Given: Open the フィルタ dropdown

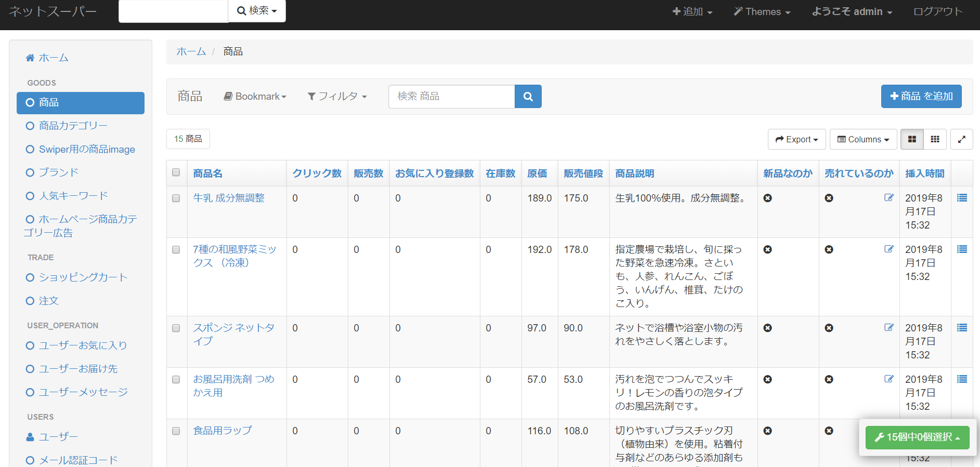Looking at the screenshot, I should click(x=337, y=97).
